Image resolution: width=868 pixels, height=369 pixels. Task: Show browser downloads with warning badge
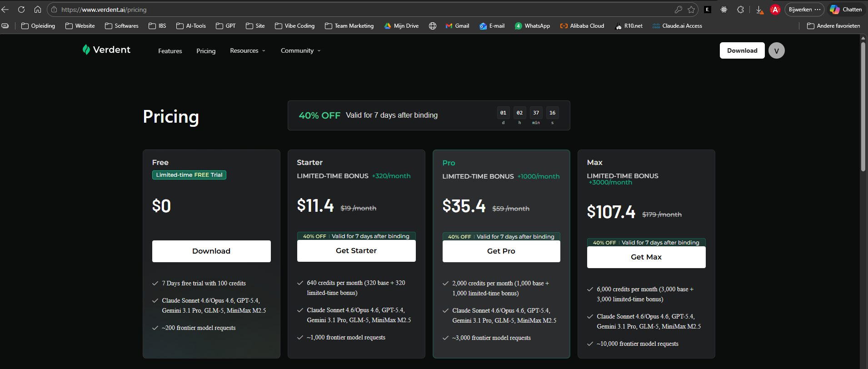coord(759,10)
